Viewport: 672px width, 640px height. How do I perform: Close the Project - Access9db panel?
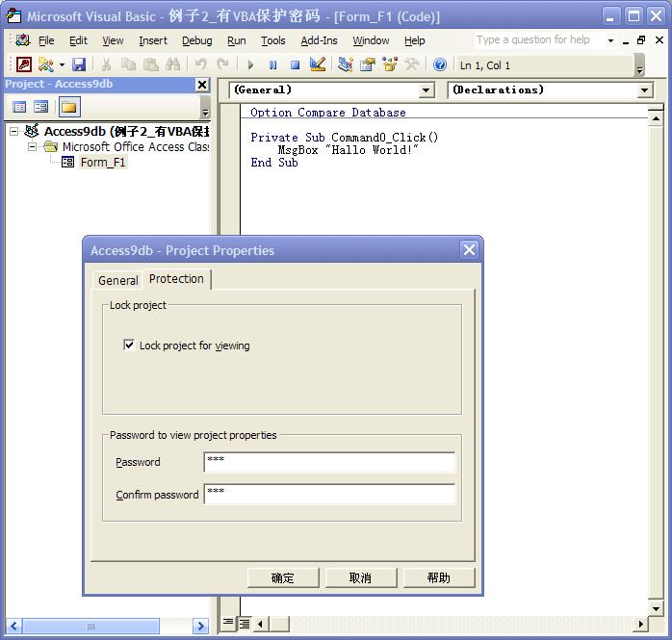(202, 85)
